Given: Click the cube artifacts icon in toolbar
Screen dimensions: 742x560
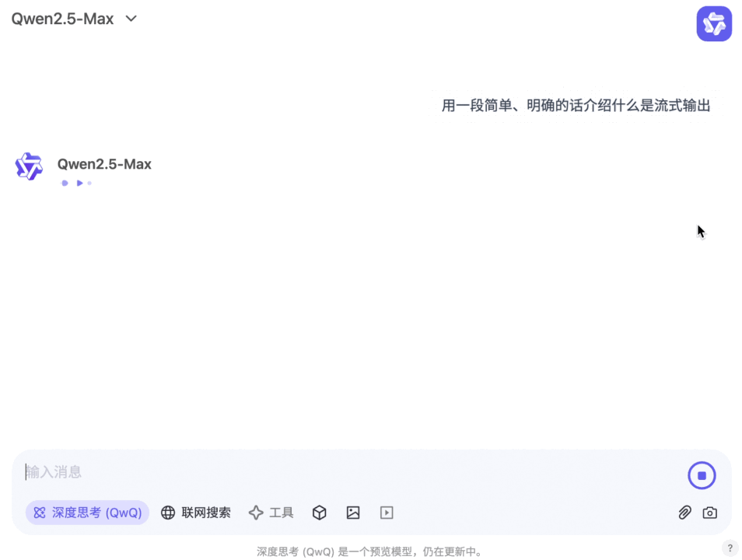Looking at the screenshot, I should point(320,513).
